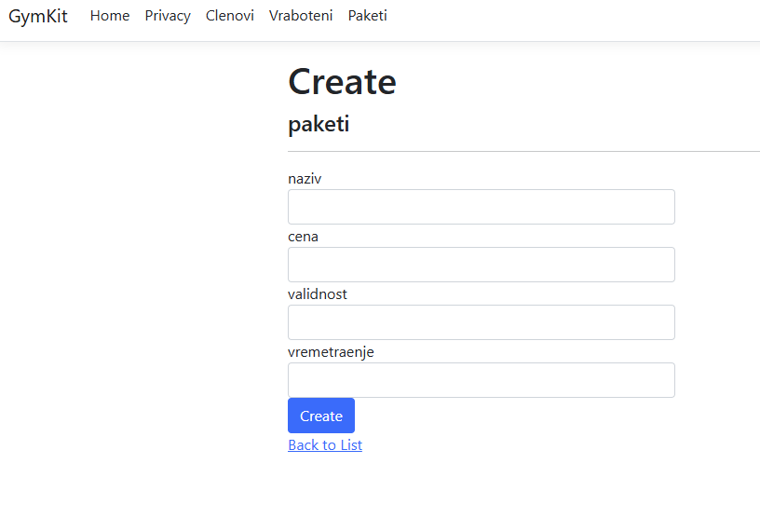This screenshot has height=532, width=760.
Task: Select Paketi in the navbar
Action: click(x=367, y=16)
